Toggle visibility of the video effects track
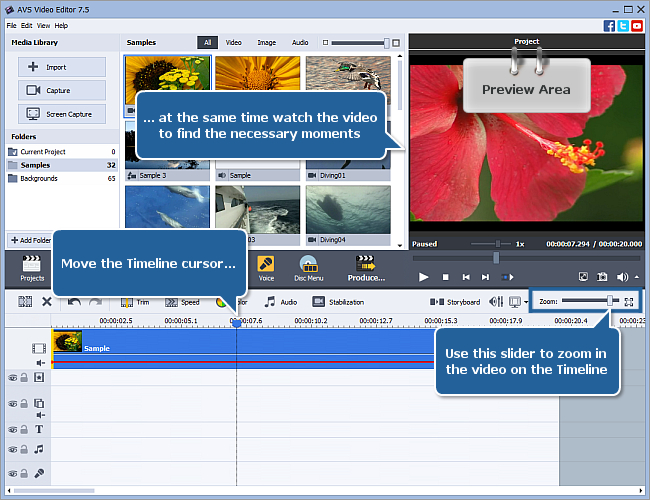The image size is (650, 500). [13, 378]
